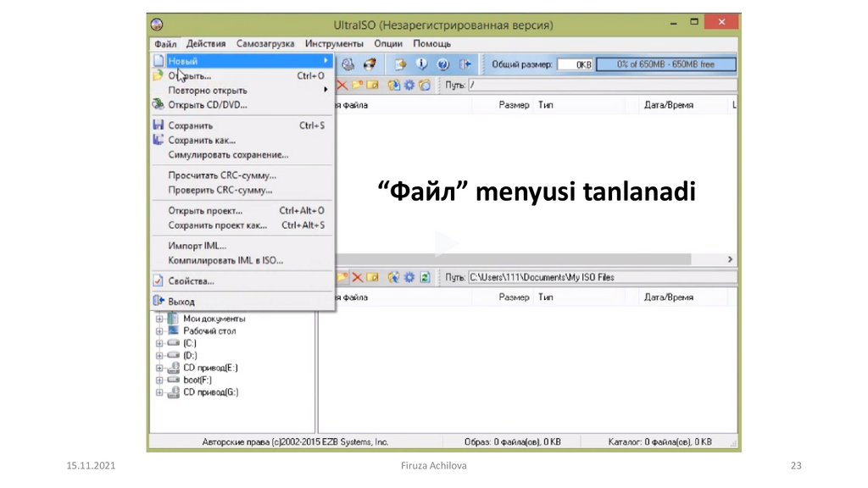Click the blue question mark help icon

pyautogui.click(x=442, y=64)
